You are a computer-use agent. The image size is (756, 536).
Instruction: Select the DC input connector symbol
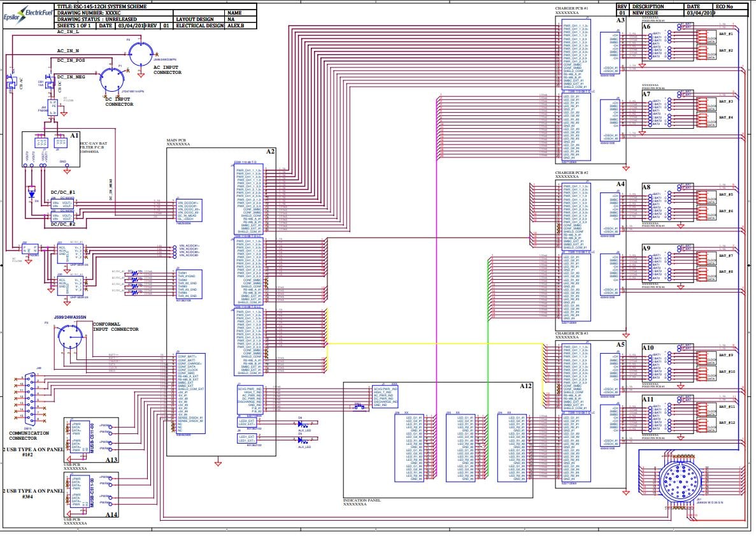point(113,79)
